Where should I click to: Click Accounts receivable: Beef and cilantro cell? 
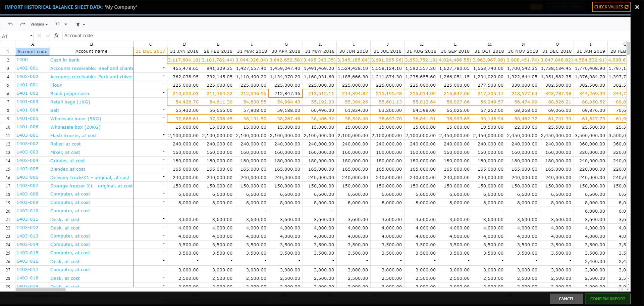tap(91, 68)
